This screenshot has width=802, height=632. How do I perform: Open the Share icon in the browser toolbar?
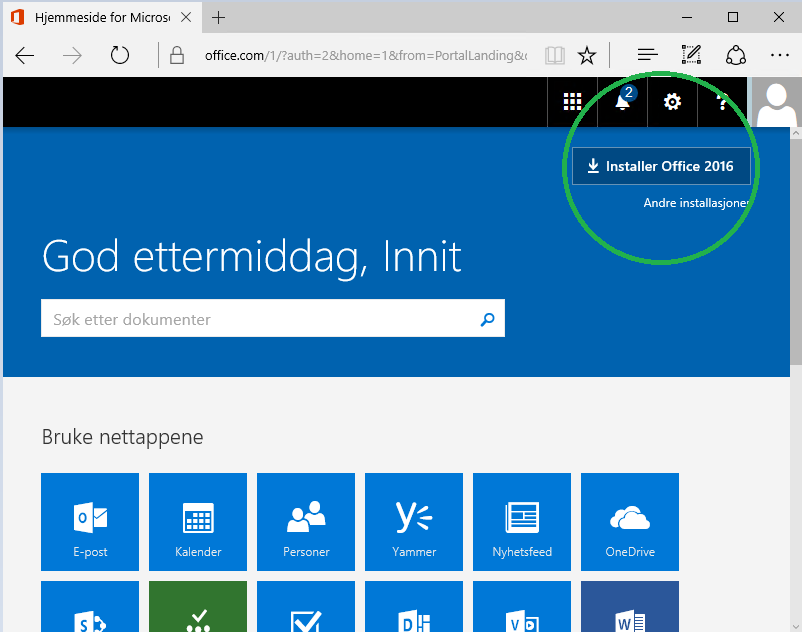[x=736, y=55]
